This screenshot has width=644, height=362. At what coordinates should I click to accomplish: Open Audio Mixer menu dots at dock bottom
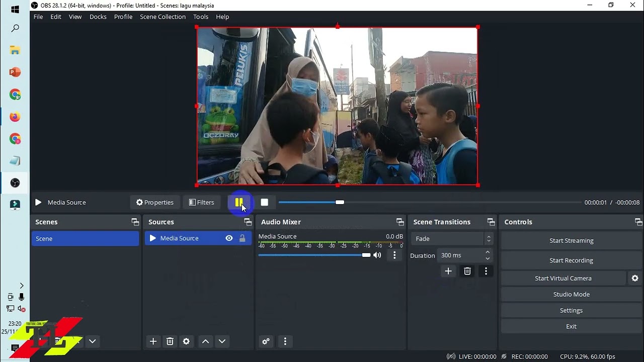285,341
